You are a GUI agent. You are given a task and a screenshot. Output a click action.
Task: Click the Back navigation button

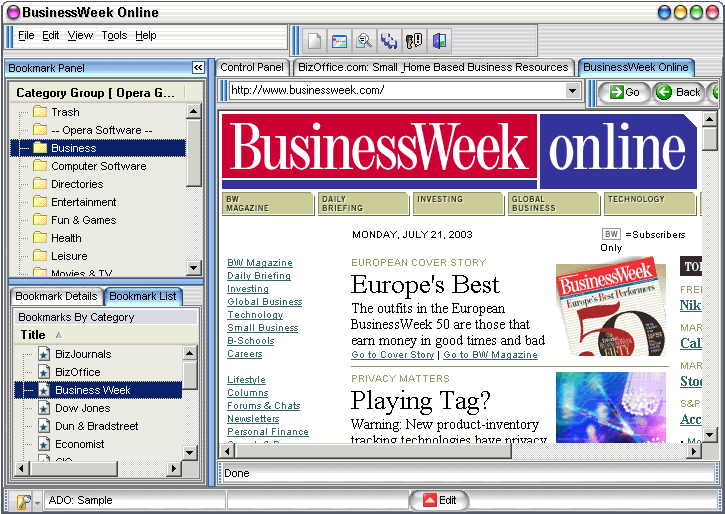[679, 92]
